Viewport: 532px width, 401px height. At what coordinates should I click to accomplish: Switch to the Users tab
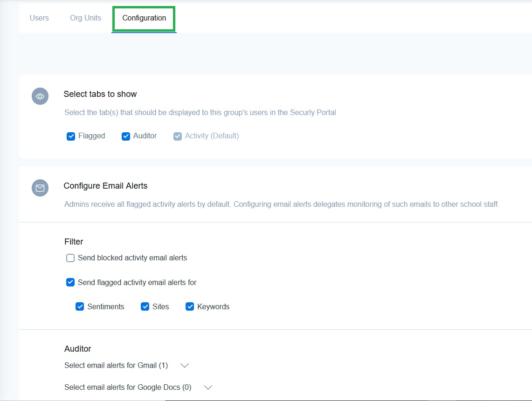(x=39, y=18)
